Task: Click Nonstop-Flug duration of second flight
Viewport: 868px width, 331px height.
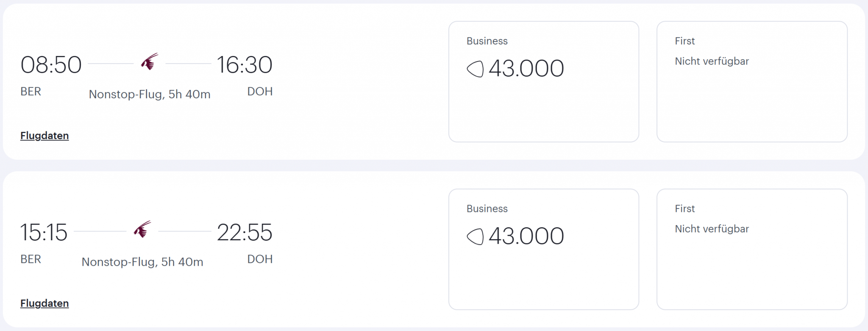Action: tap(142, 262)
